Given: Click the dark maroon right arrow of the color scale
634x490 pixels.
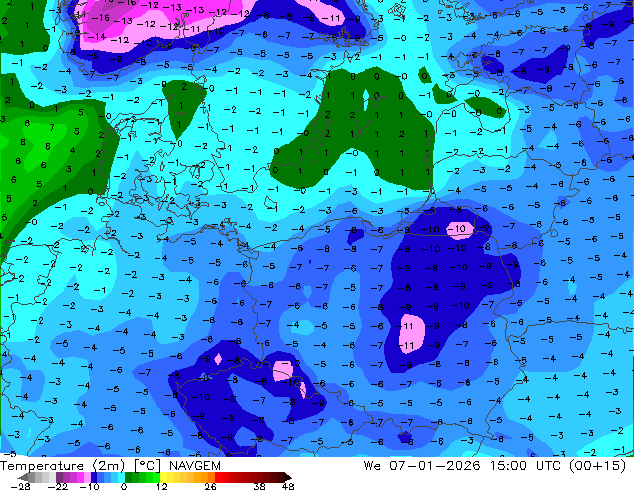Looking at the screenshot, I should [x=287, y=477].
